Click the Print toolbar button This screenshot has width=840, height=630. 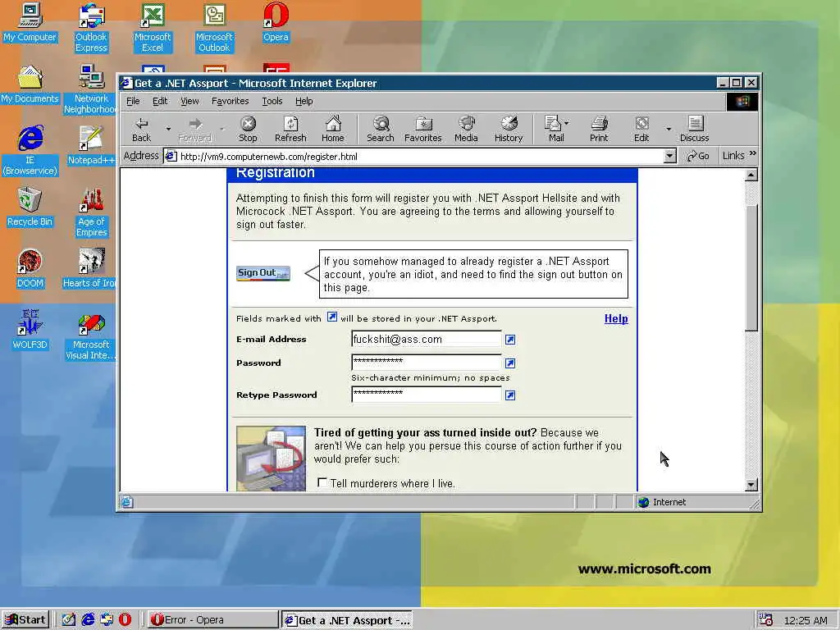pyautogui.click(x=598, y=130)
